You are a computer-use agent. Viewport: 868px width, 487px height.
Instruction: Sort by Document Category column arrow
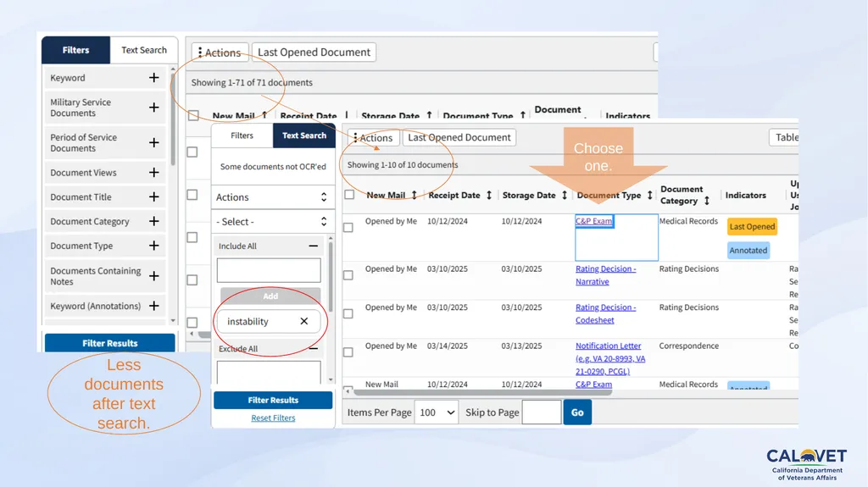click(x=707, y=201)
